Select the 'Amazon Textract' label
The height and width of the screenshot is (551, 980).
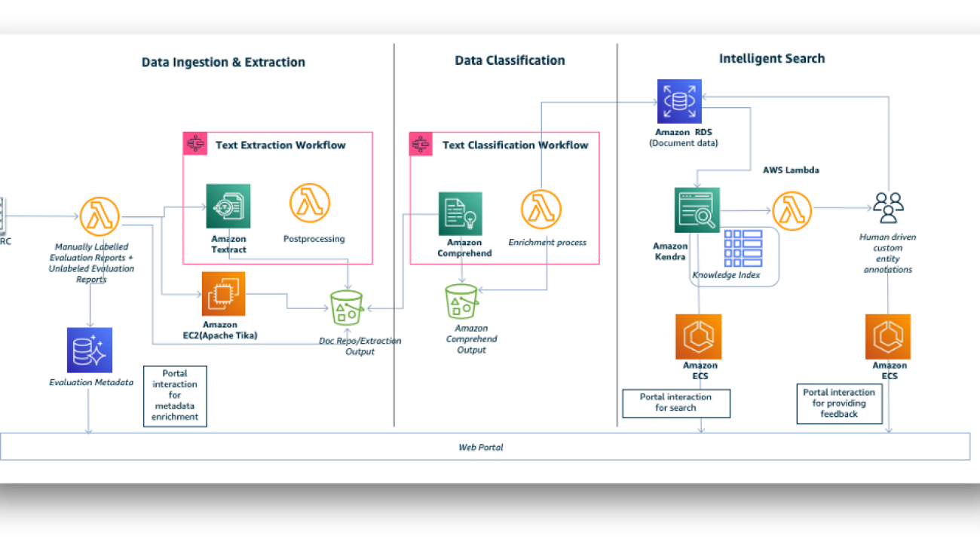228,243
